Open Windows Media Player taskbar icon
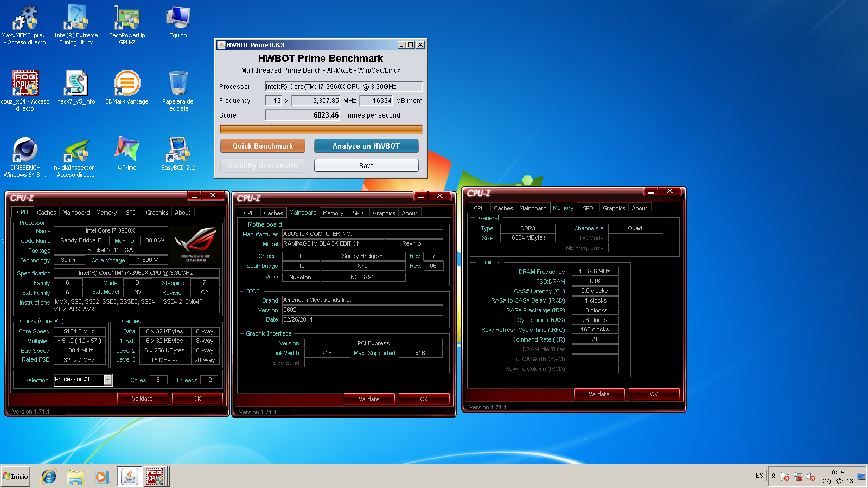The height and width of the screenshot is (488, 868). tap(101, 477)
